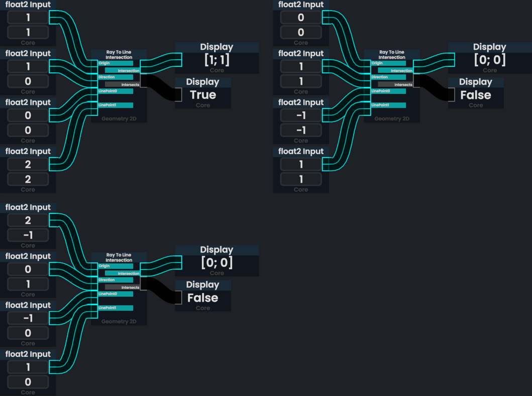Click Geometry 2D label on bottom-left intersection node

pyautogui.click(x=119, y=321)
